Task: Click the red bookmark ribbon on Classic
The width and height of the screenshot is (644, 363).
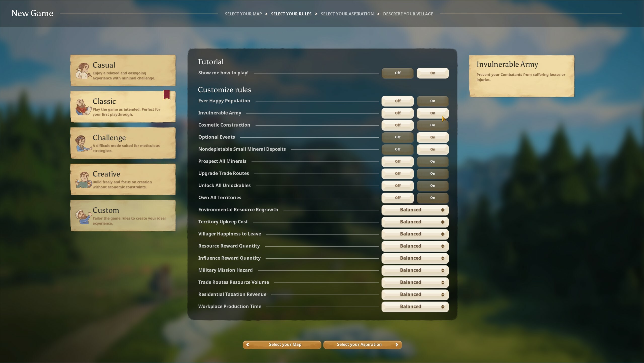Action: tap(167, 95)
